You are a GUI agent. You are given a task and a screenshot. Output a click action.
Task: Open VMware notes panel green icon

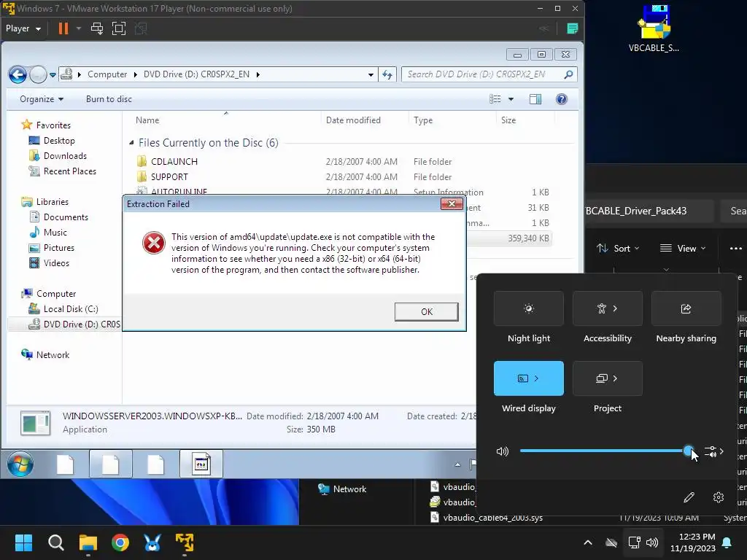572,28
